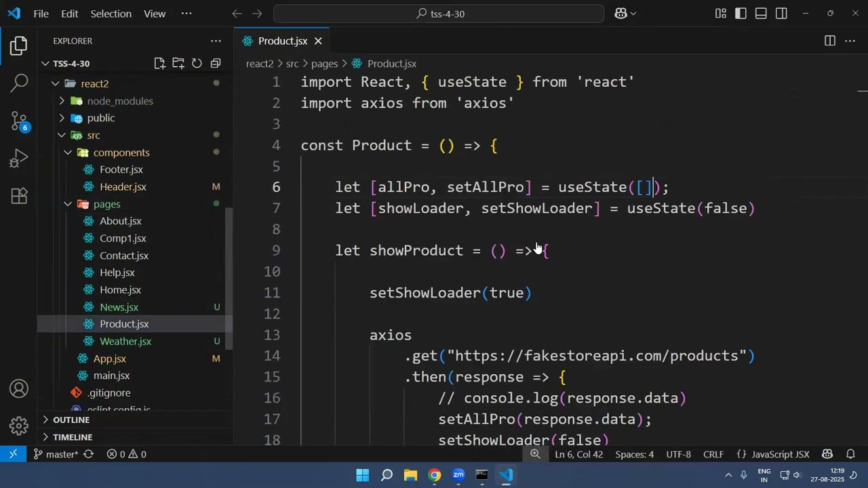Open the Edit menu
Image resolution: width=868 pixels, height=488 pixels.
[70, 14]
